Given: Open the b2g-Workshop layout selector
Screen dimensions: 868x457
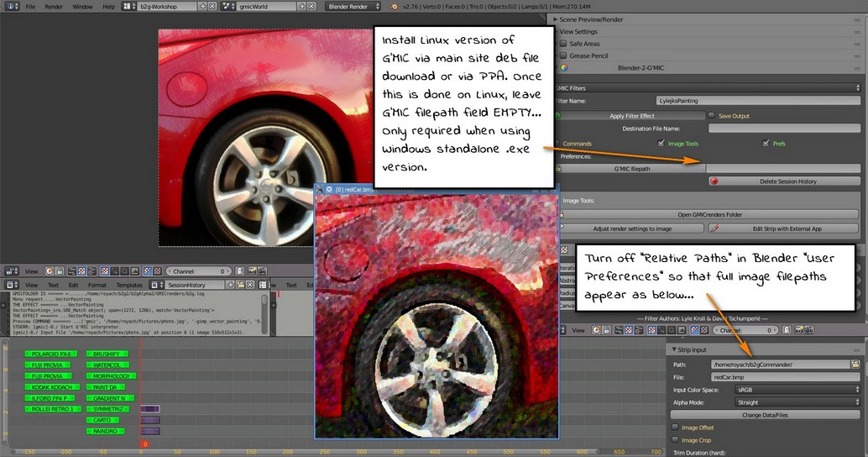Looking at the screenshot, I should [x=166, y=6].
